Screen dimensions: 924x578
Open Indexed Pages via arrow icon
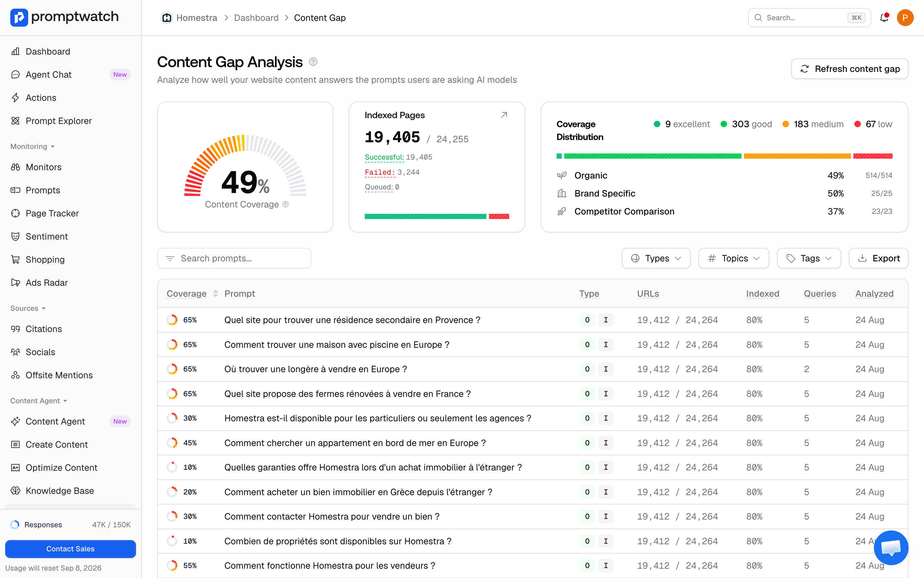click(504, 115)
